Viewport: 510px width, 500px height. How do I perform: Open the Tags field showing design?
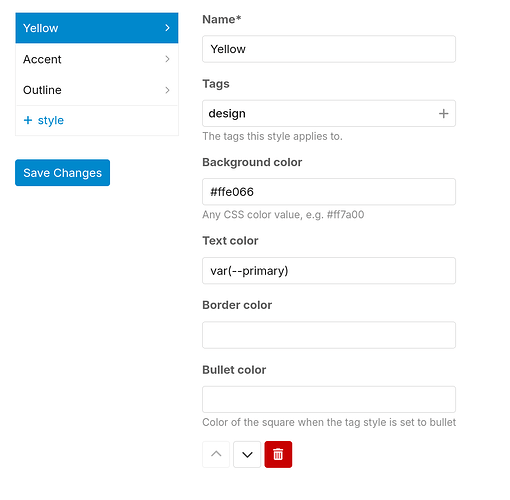pyautogui.click(x=329, y=113)
